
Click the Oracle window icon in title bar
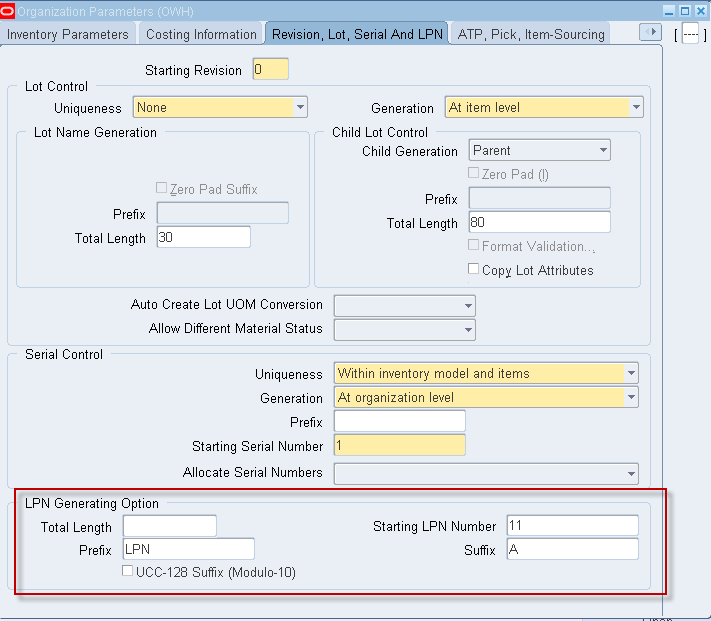(7, 11)
